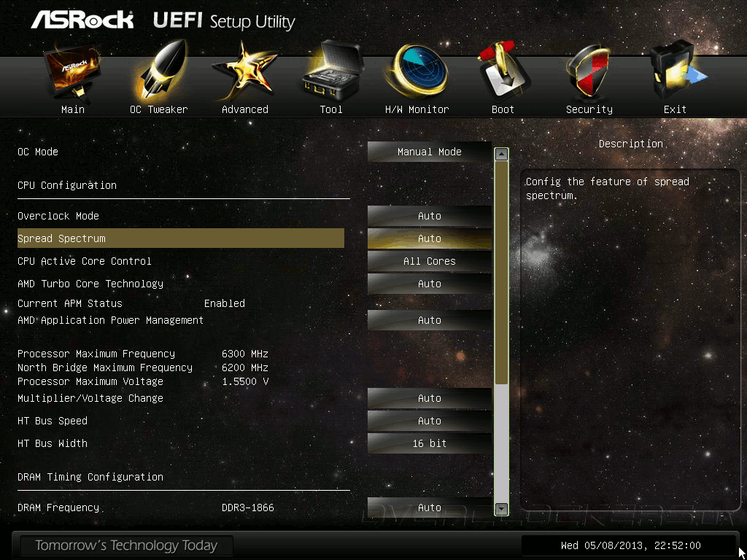Open the Overclock Mode Auto setting
This screenshot has width=747, height=560.
click(429, 216)
